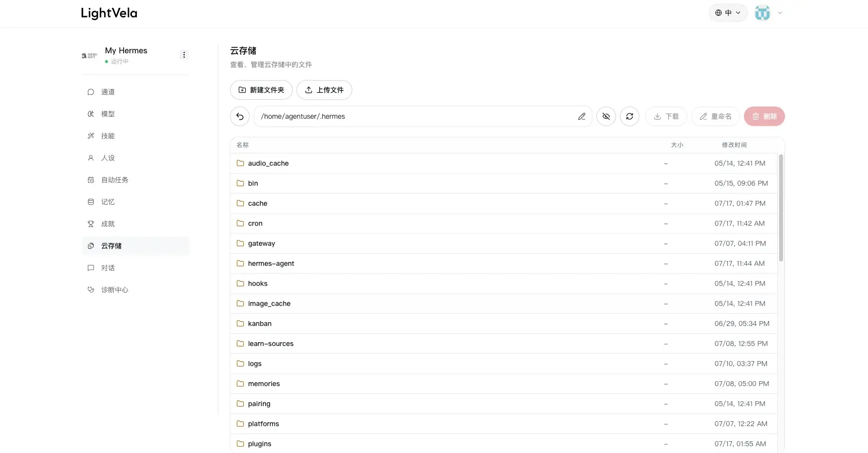
Task: Edit the path with the pencil icon
Action: [x=581, y=116]
